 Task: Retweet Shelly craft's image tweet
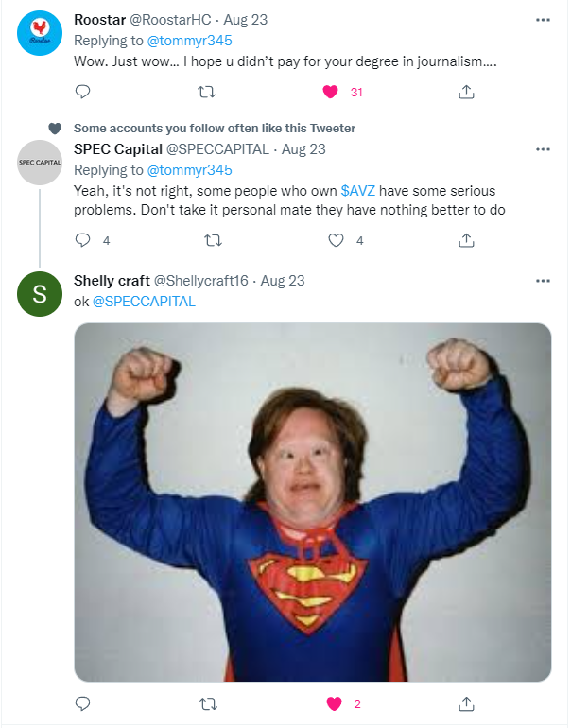[208, 704]
